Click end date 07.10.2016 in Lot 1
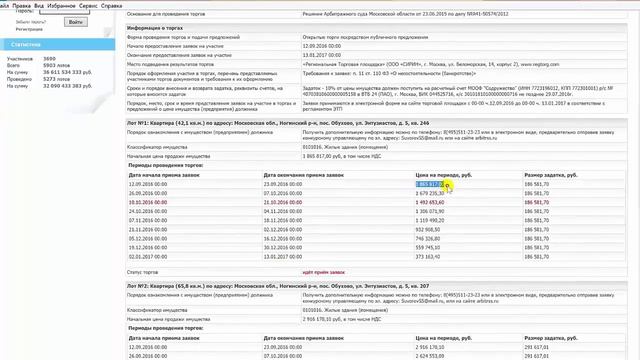The height and width of the screenshot is (360, 640). (x=283, y=193)
